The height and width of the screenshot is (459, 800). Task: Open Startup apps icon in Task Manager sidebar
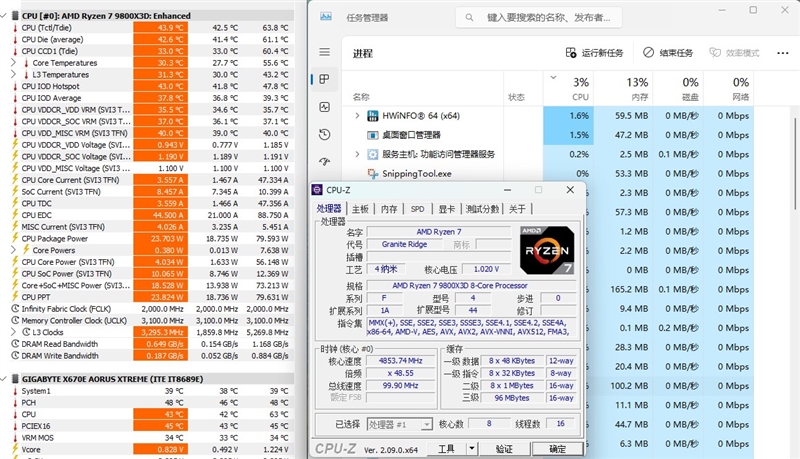click(x=324, y=162)
